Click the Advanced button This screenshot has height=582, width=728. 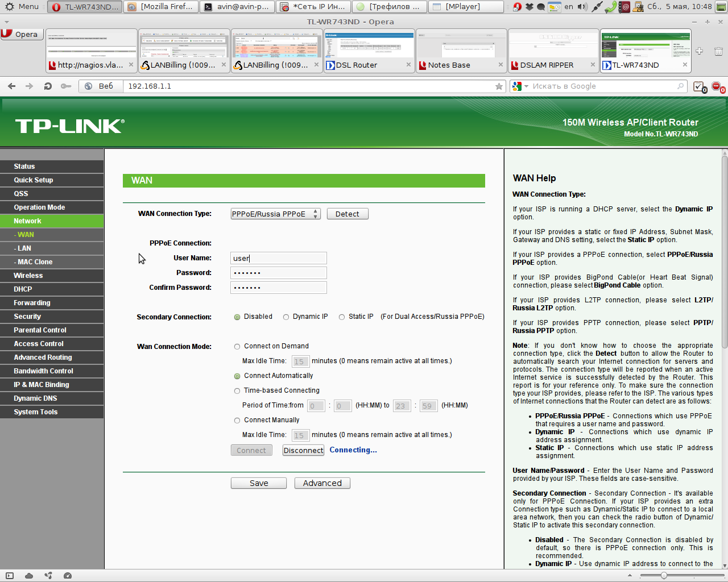[x=322, y=483]
